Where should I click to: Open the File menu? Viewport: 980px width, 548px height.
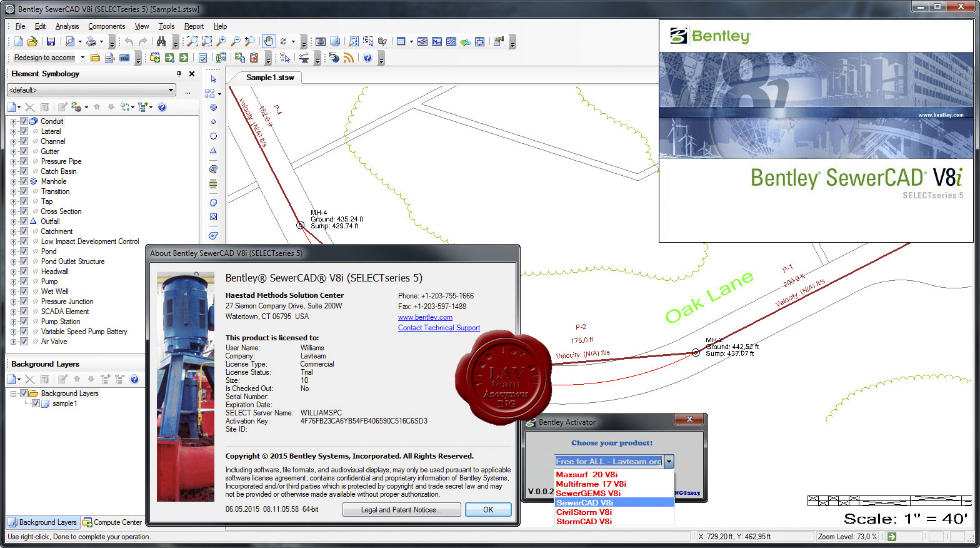pyautogui.click(x=20, y=26)
